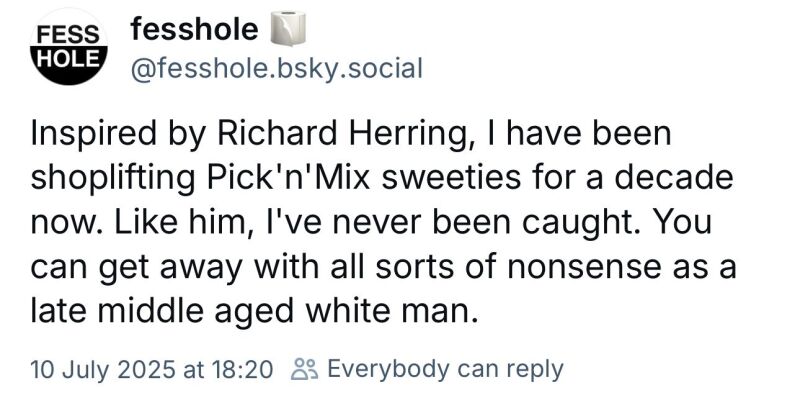Click the white FESS half of the avatar
Screen dimensions: 800x398
69,28
